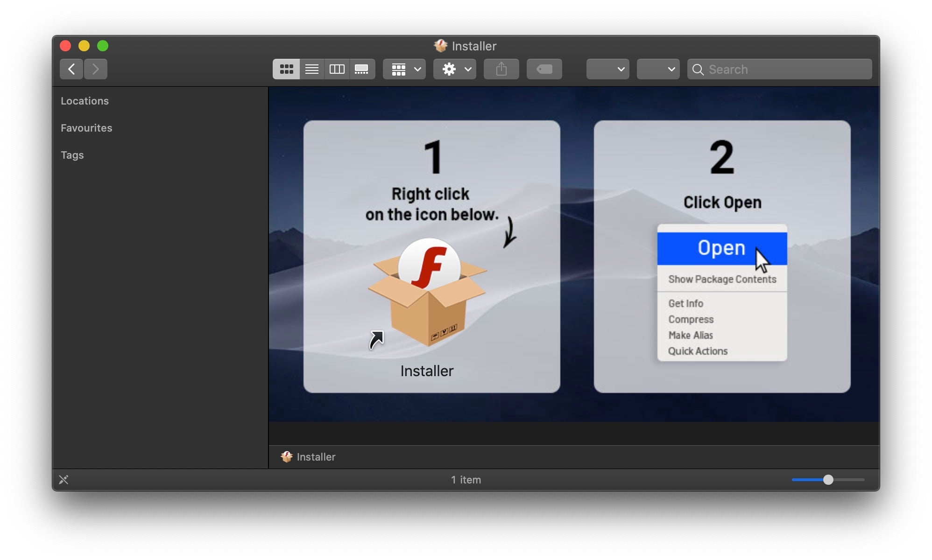Open the Action gear dropdown menu
932x560 pixels.
pyautogui.click(x=454, y=69)
